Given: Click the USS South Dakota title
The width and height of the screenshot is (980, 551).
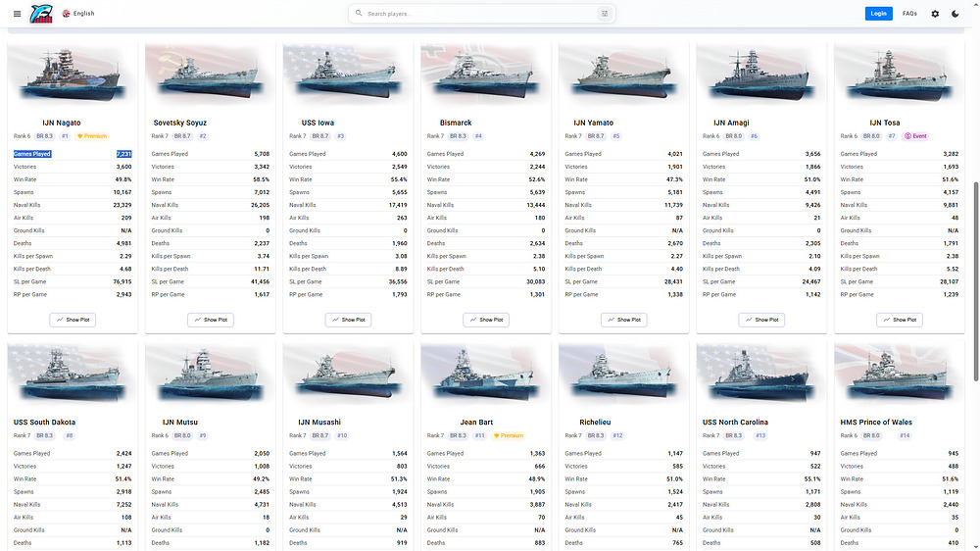Looking at the screenshot, I should [44, 423].
